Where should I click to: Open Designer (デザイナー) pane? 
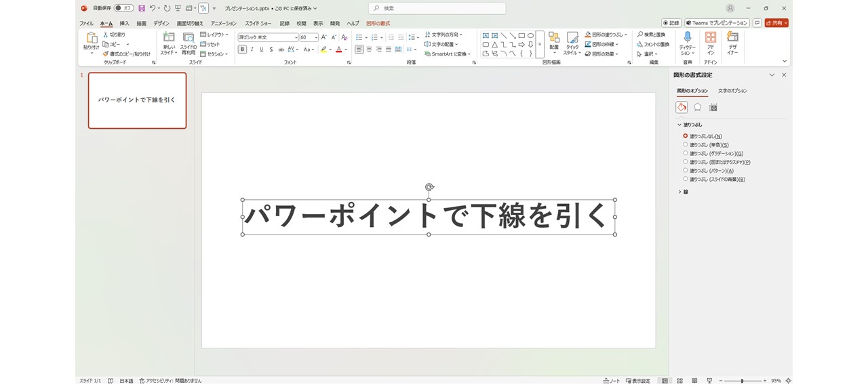[x=732, y=43]
